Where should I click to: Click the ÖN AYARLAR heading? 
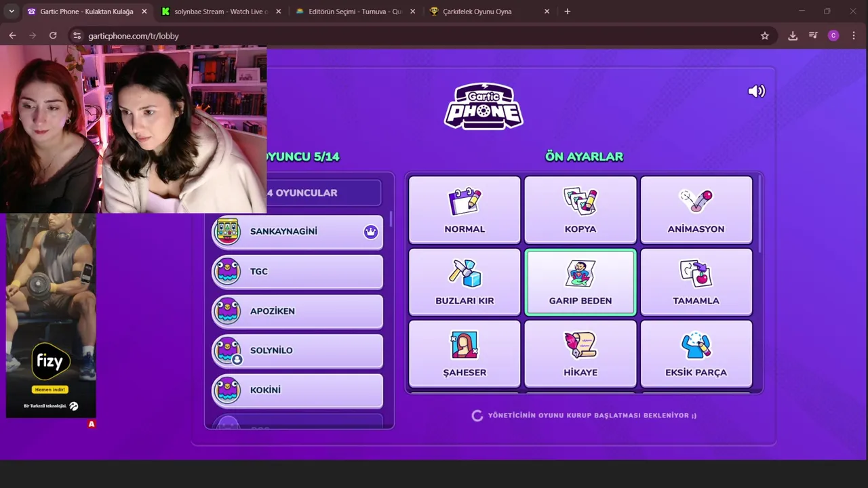pyautogui.click(x=584, y=157)
